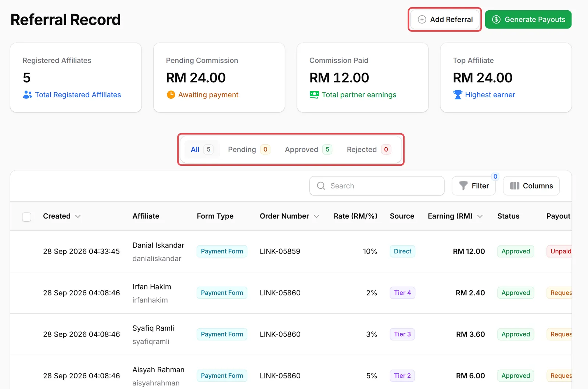Click the magnifier icon in the search box
The width and height of the screenshot is (588, 389).
pyautogui.click(x=321, y=186)
